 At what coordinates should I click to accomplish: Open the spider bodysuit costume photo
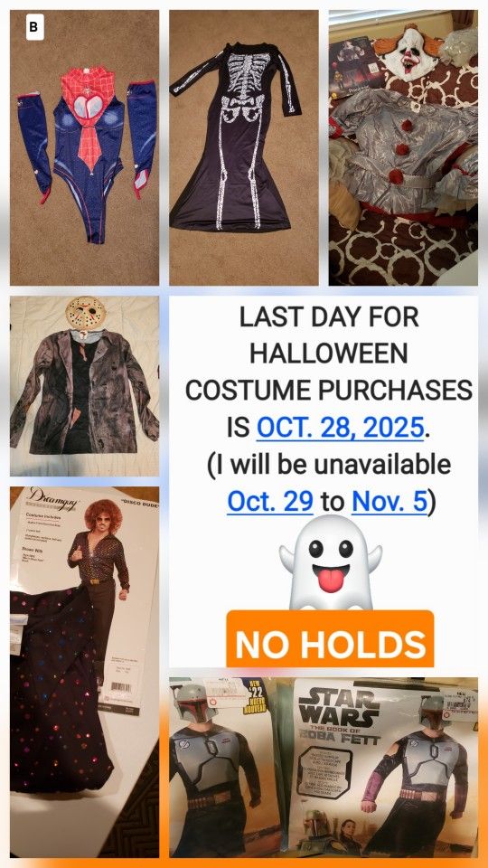(x=84, y=147)
